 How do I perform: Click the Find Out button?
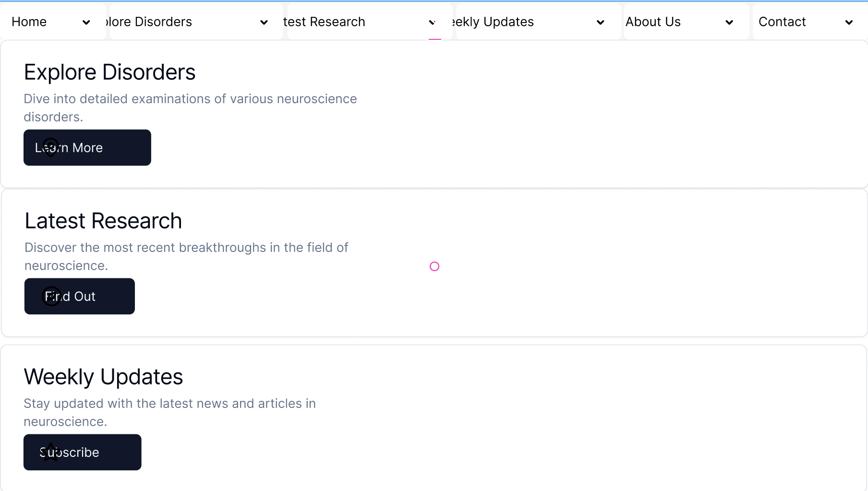coord(80,297)
